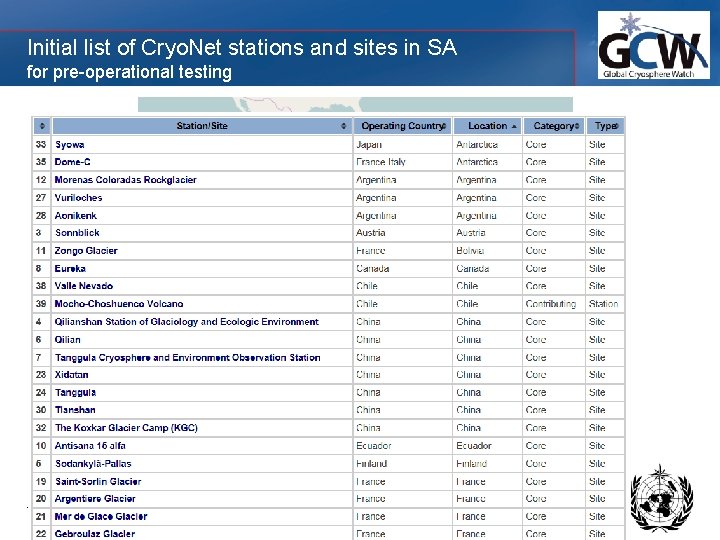Open Tanggula Cryosphere and Environment Observation Station
The image size is (720, 540).
[188, 358]
